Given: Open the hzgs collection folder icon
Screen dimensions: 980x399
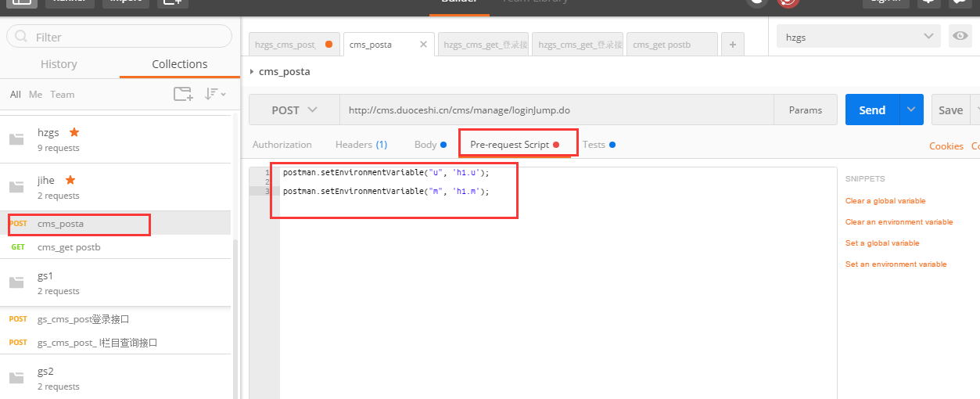Looking at the screenshot, I should [16, 139].
